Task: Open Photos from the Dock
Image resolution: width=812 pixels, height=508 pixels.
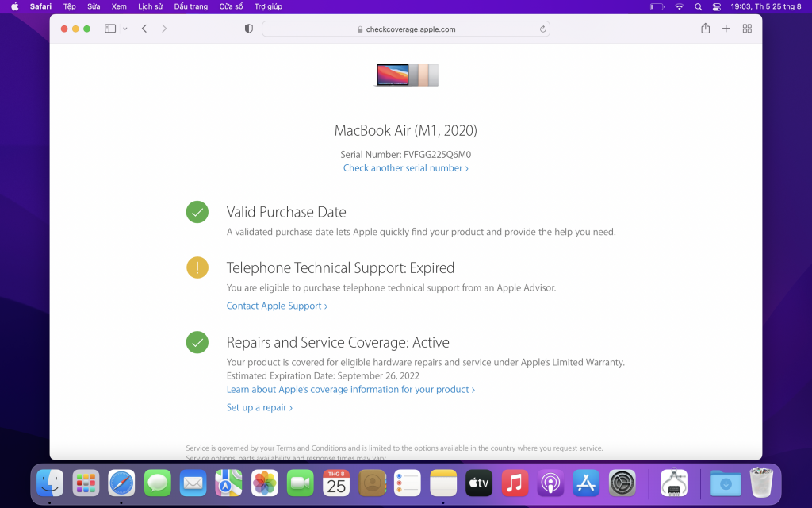Action: (x=265, y=483)
